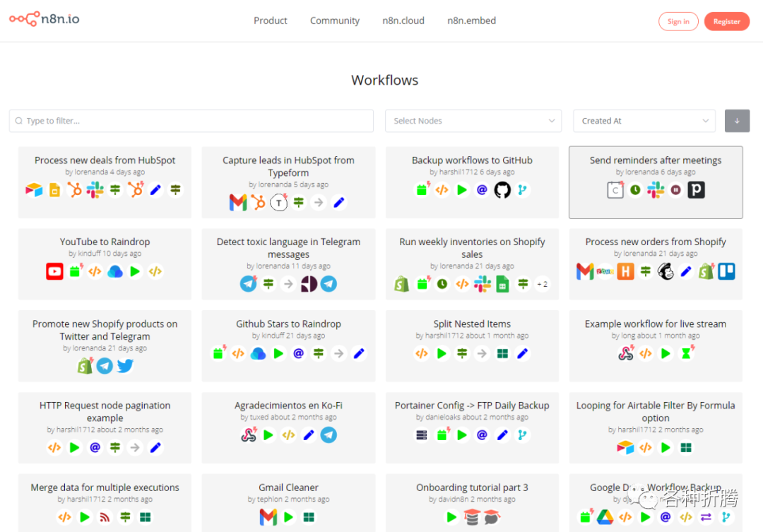Click 'by lorenanda 4 days ago' author text
Screen dimensions: 763x532
tap(105, 172)
